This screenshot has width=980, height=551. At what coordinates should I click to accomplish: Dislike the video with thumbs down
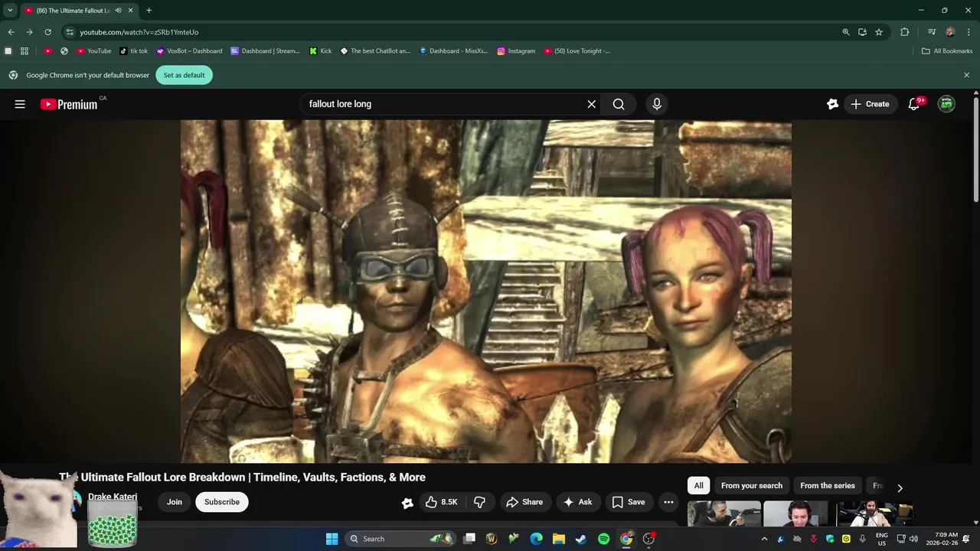click(x=480, y=502)
